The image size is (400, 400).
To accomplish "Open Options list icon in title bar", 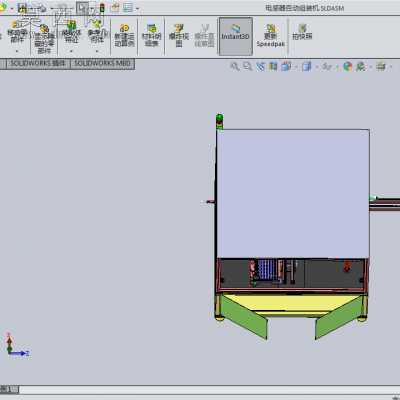I will click(x=128, y=8).
